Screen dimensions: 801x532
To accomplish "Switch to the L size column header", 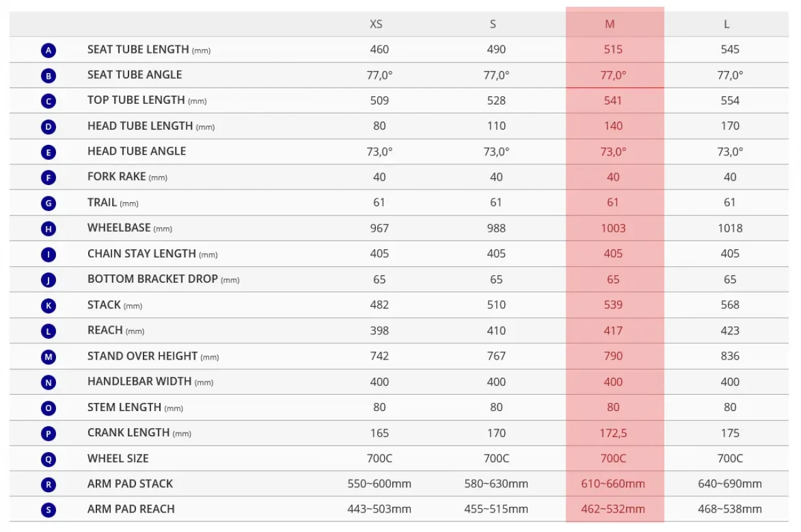I will click(x=727, y=25).
